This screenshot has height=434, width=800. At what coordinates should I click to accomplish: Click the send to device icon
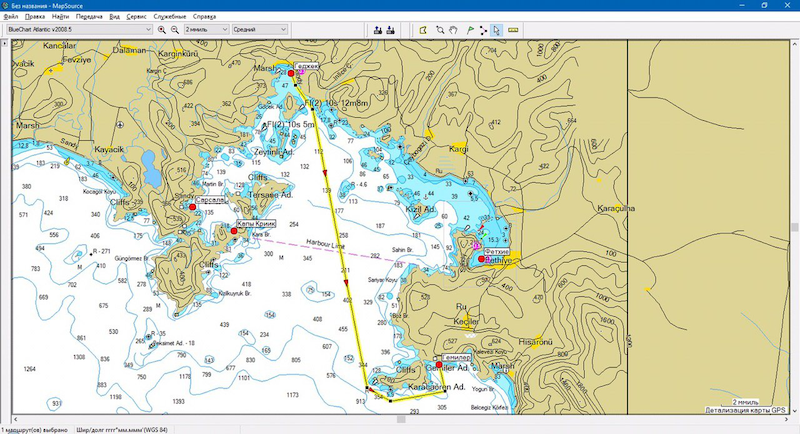(x=378, y=30)
